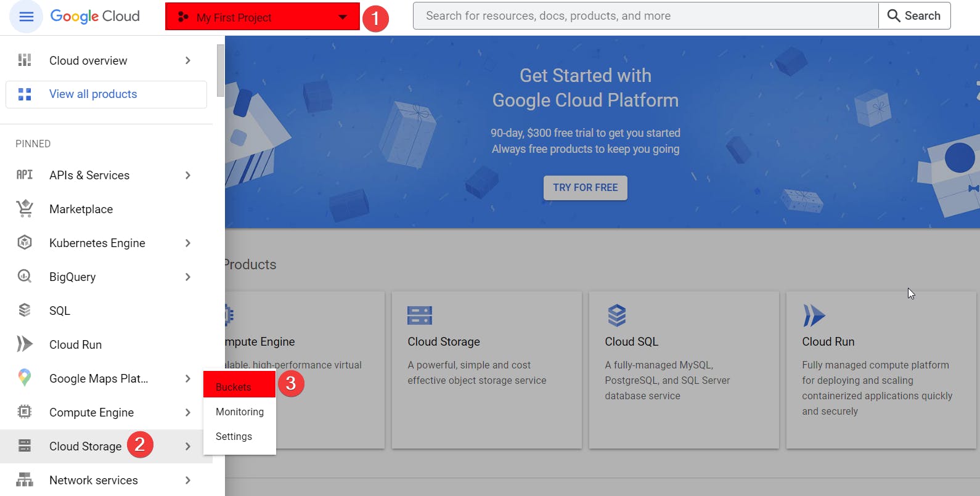
Task: Open the hamburger navigation menu
Action: [x=26, y=17]
